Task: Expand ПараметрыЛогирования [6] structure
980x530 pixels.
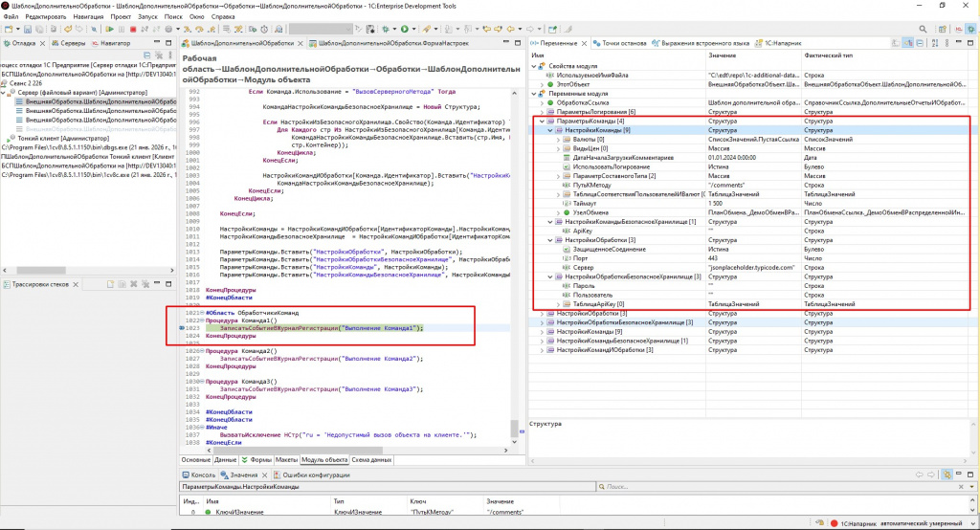Action: click(x=543, y=112)
